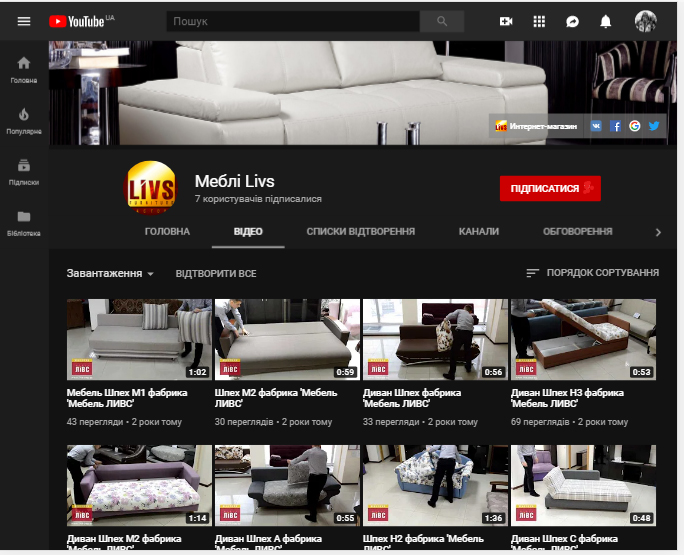The height and width of the screenshot is (555, 684).
Task: Go to Популярне in sidebar
Action: coord(24,120)
